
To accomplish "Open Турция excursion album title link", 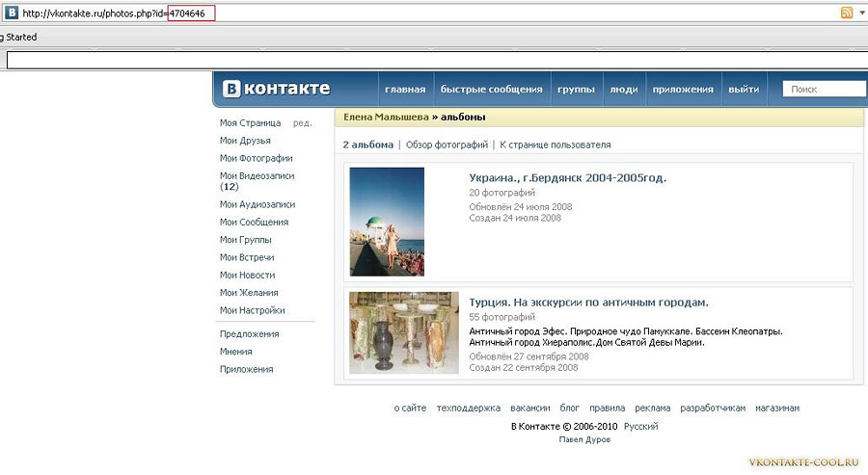I will pyautogui.click(x=588, y=303).
